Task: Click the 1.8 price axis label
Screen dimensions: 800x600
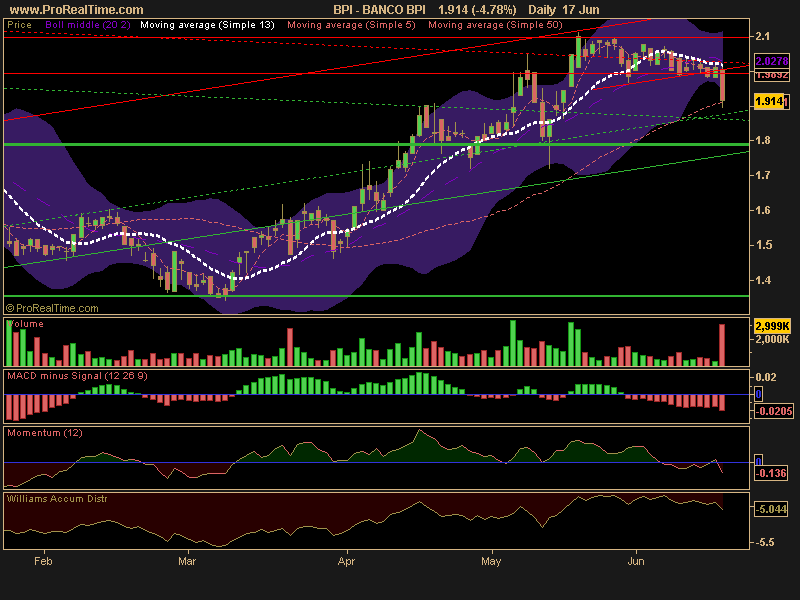Action: (763, 140)
